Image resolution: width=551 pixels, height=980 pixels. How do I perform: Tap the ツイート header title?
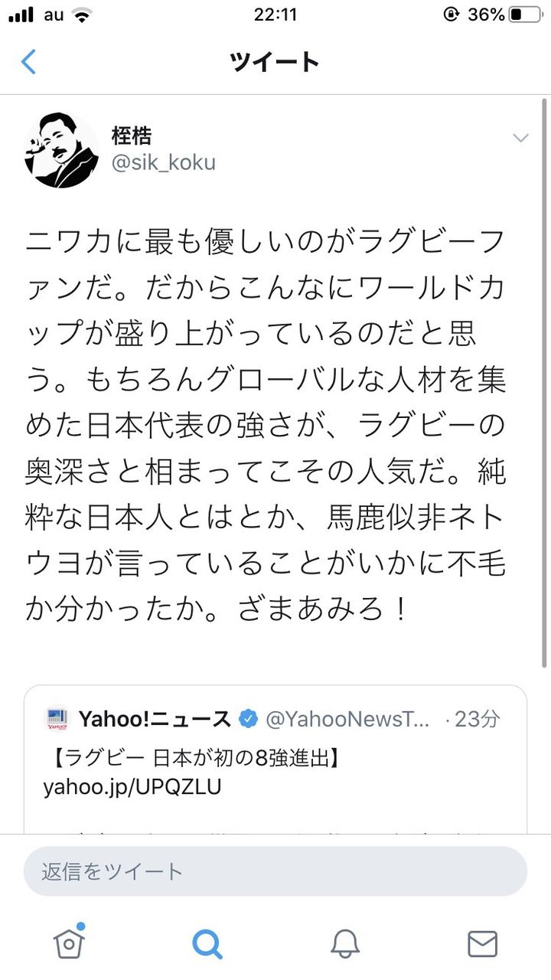coord(274,62)
